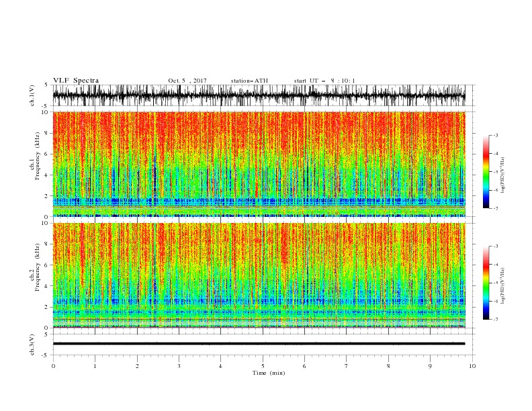Screen dimensions: 532x411
Task: Click the "8" kHz tick on the ch.1 frequency axis
Action: (47, 133)
